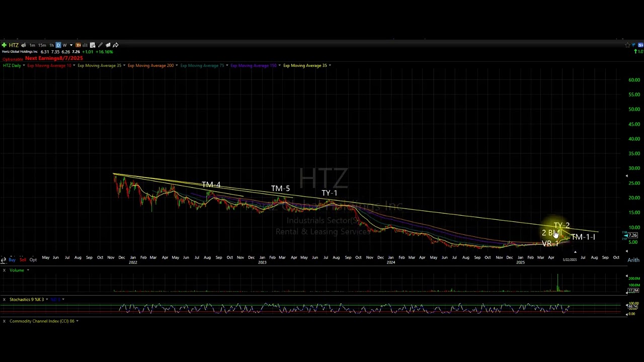Close the Volume indicator pane
Screen dimensions: 644x362
(4, 270)
